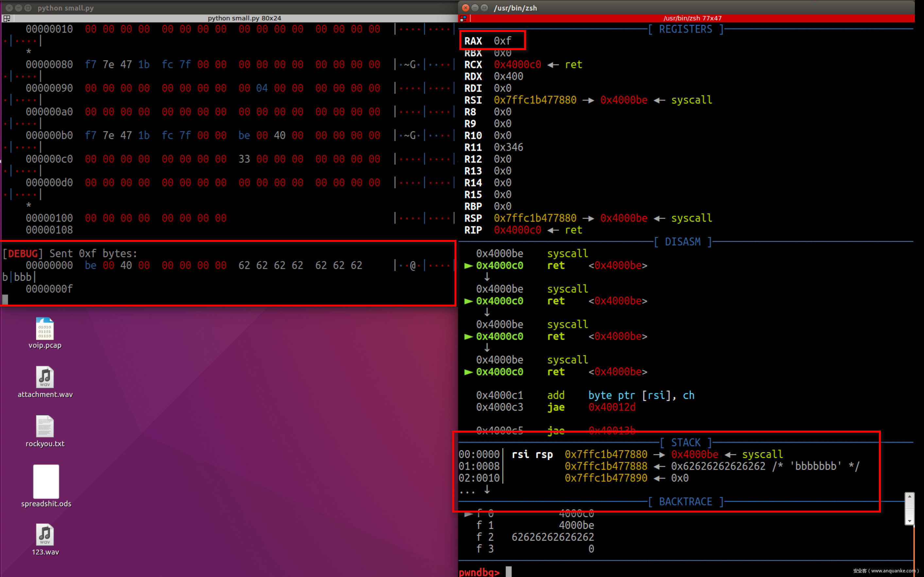924x577 pixels.
Task: Click the RBP 0x0 register line
Action: [488, 207]
